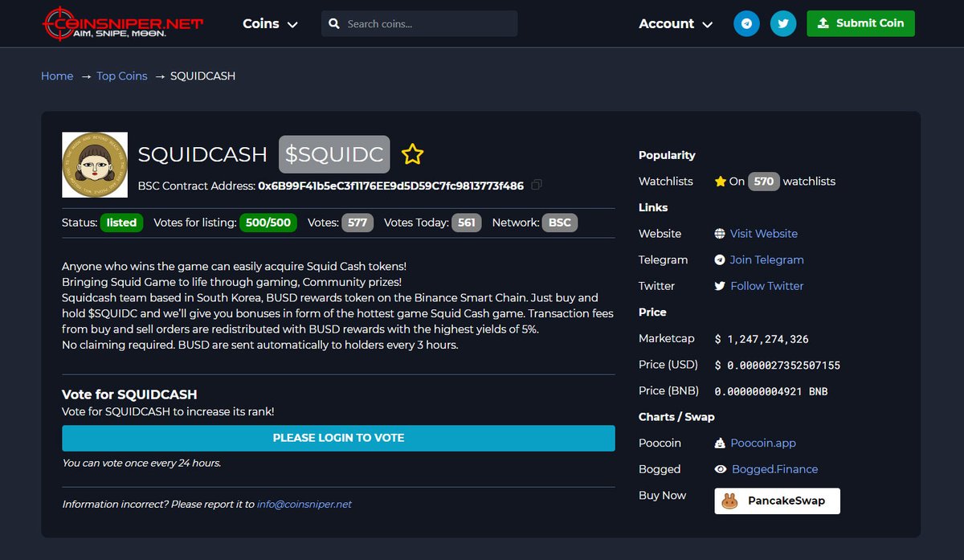Open the Telegram icon in the header

pyautogui.click(x=746, y=23)
